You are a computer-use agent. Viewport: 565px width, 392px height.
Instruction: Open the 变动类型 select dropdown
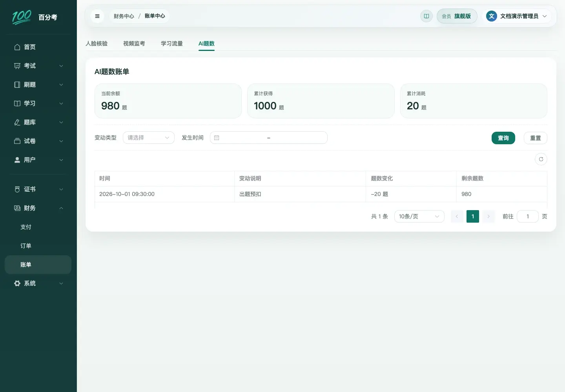[x=149, y=138]
